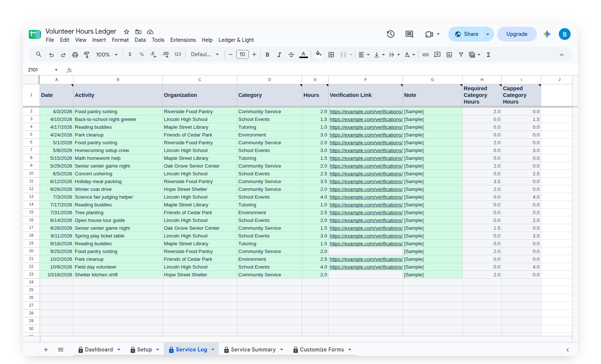This screenshot has height=364, width=601.
Task: Open the Name Box dropdown arrow
Action: pos(56,70)
